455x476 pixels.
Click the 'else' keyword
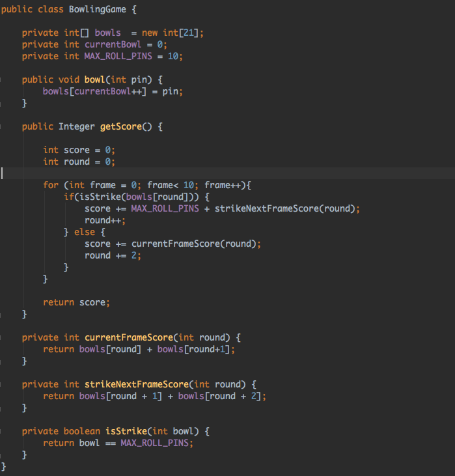tap(85, 232)
